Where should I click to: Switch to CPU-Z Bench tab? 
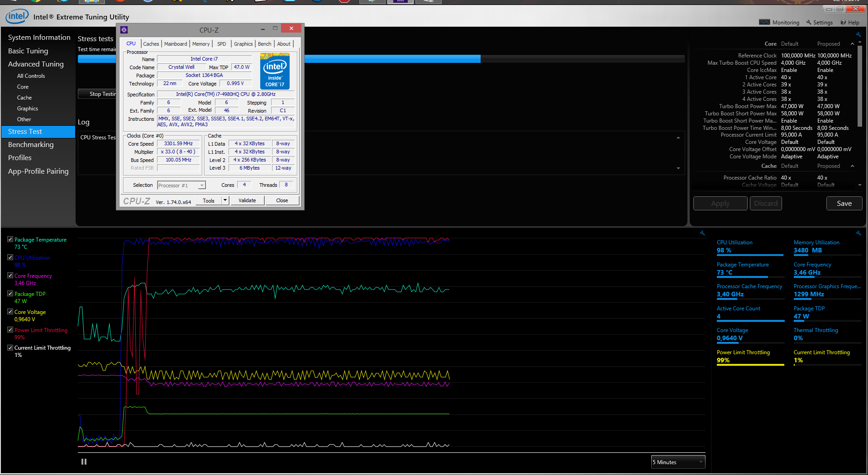pyautogui.click(x=265, y=44)
